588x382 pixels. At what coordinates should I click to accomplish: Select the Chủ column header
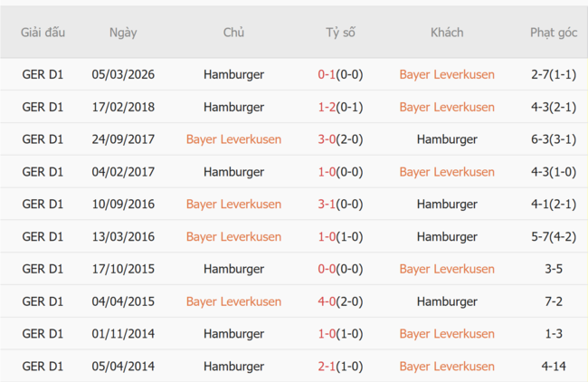(x=233, y=33)
